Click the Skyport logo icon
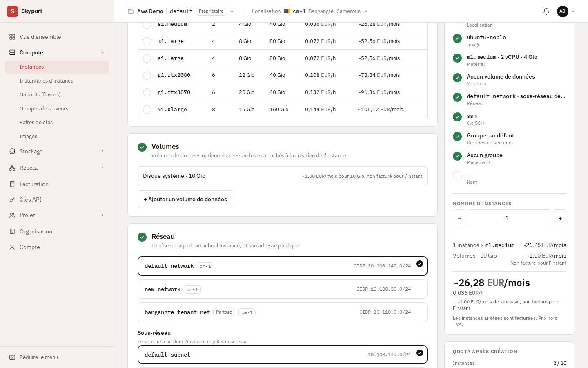The height and width of the screenshot is (368, 588). pyautogui.click(x=12, y=11)
